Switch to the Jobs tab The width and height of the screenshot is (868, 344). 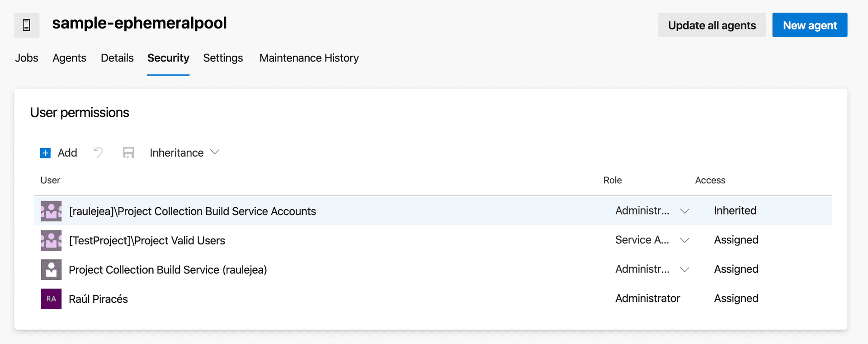click(x=26, y=58)
